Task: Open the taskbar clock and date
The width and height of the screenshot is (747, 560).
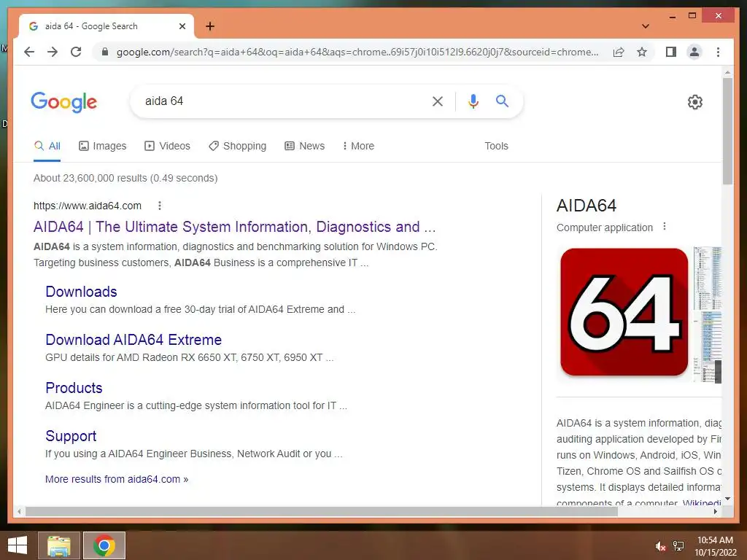Action: [715, 546]
